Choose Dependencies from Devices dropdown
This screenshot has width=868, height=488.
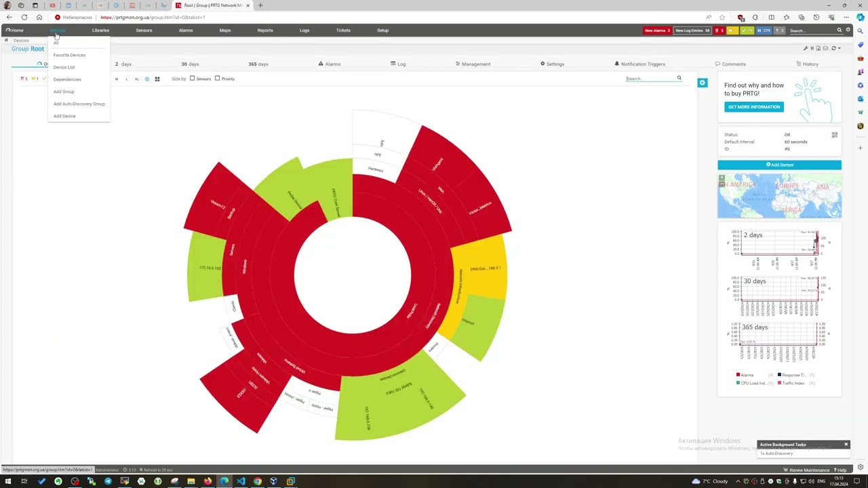(67, 79)
